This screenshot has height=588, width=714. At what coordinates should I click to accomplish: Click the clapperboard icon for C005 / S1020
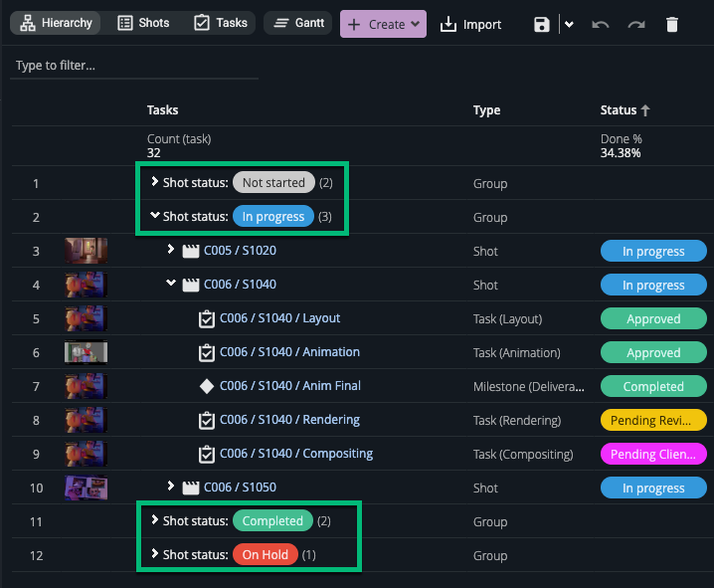pos(191,251)
